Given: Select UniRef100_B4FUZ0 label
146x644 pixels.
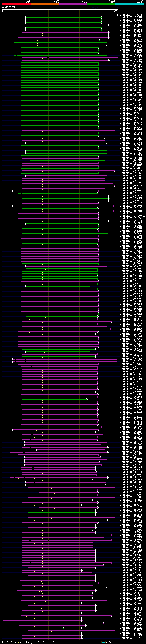Looking at the screenshot, I should [x=131, y=633].
